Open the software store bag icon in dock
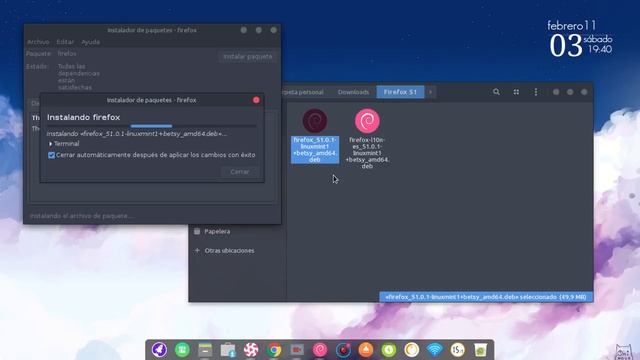Screen dimensions: 640x360 click(x=228, y=350)
